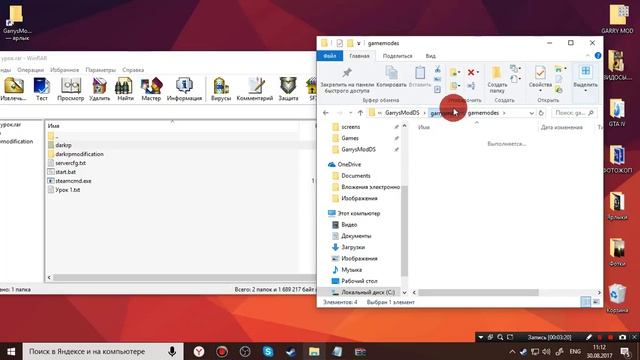Viewport: 640px width, 360px height.
Task: Switch to the Поделиться ribbon tab
Action: (397, 56)
